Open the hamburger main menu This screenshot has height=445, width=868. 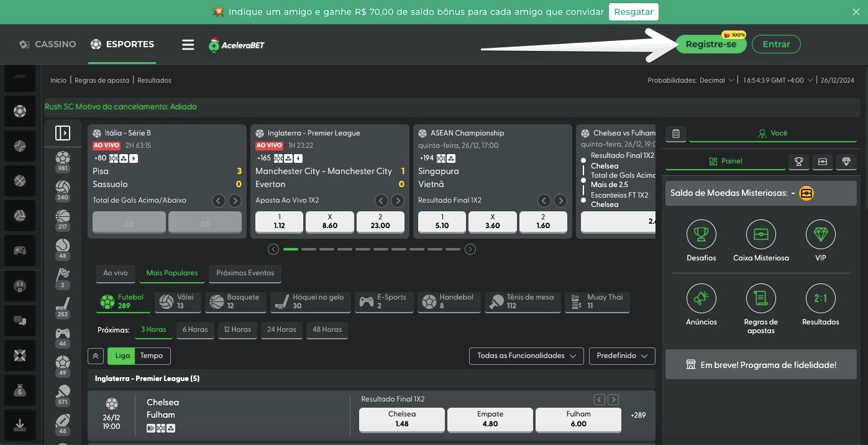click(188, 45)
